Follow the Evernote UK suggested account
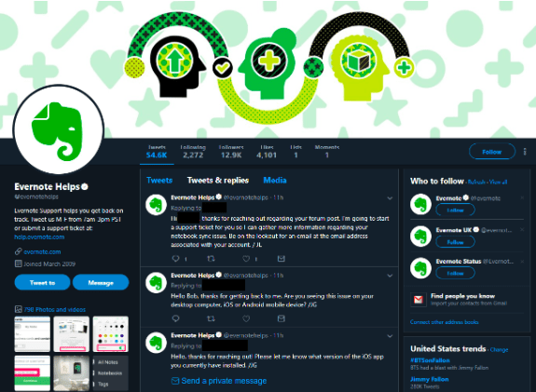The width and height of the screenshot is (536, 392). pyautogui.click(x=455, y=242)
